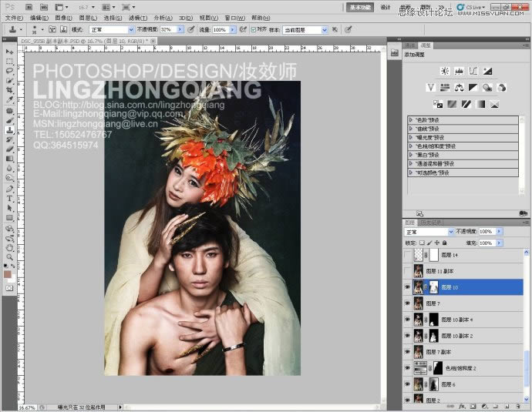Viewport: 532px width, 412px height.
Task: Add a Selective Color adjustment
Action: (x=495, y=105)
